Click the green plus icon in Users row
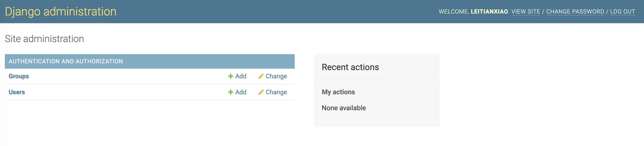 coord(230,92)
